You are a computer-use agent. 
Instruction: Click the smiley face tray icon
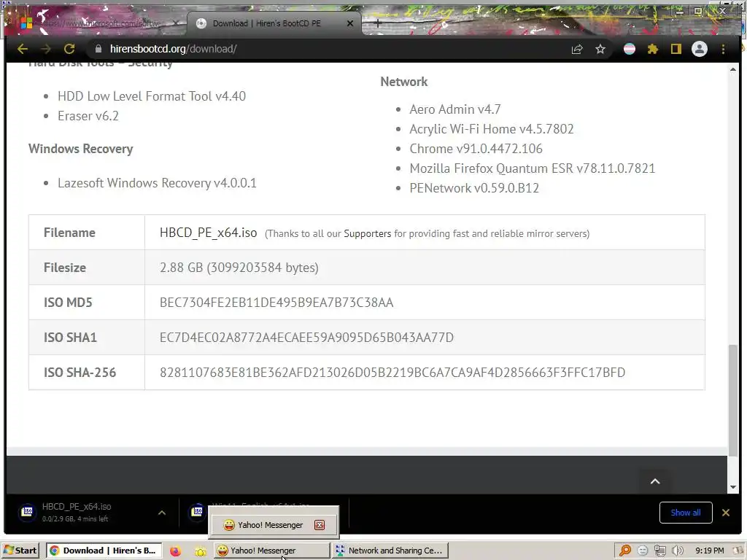coord(643,551)
